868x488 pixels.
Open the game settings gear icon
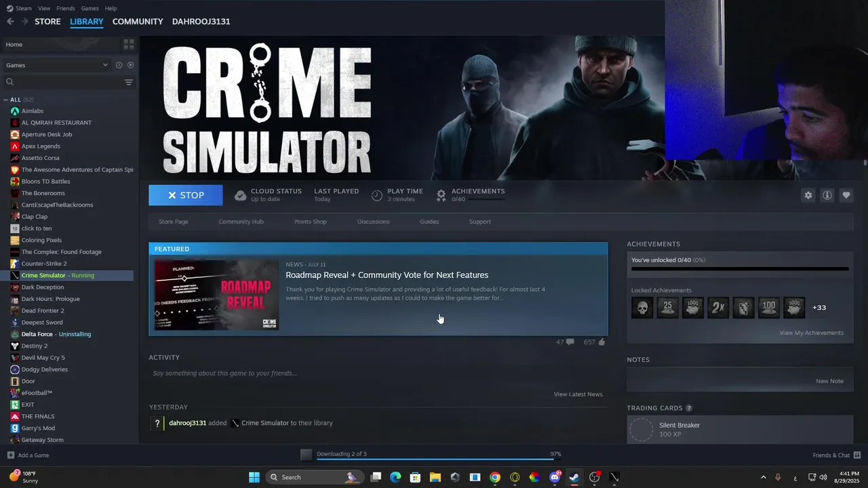click(808, 195)
